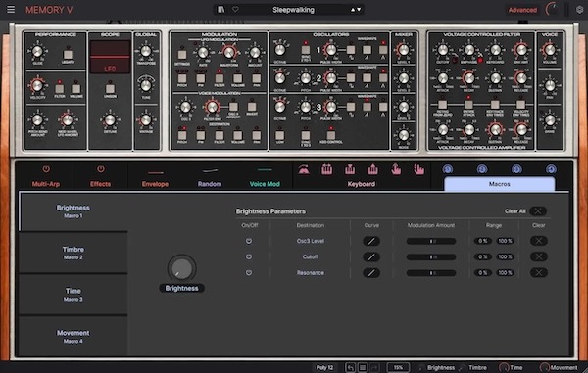
Task: Click the macro 2 blue circle icon
Action: point(482,169)
